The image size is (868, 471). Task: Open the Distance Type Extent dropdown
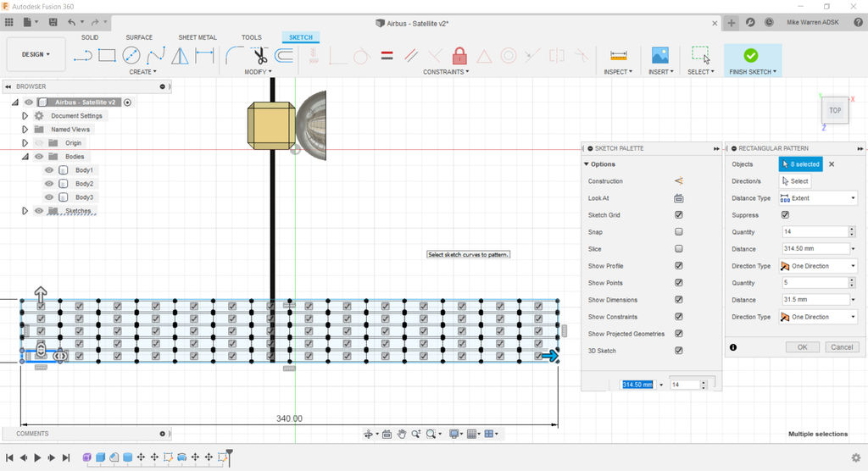coord(818,198)
